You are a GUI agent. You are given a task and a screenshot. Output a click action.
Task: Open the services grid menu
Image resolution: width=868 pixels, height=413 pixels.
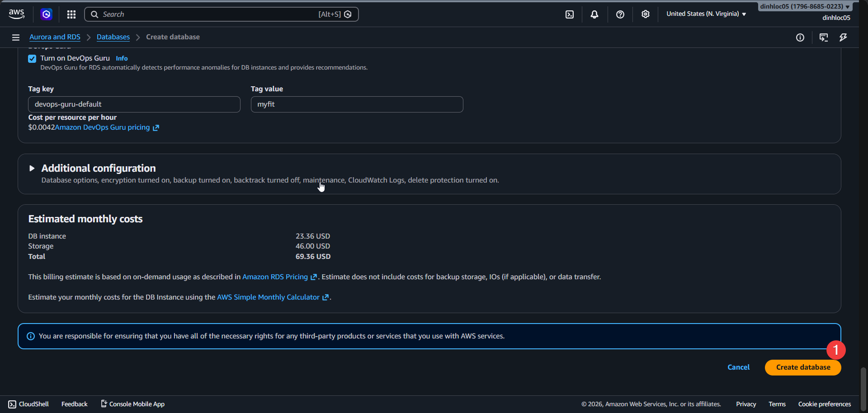(71, 14)
